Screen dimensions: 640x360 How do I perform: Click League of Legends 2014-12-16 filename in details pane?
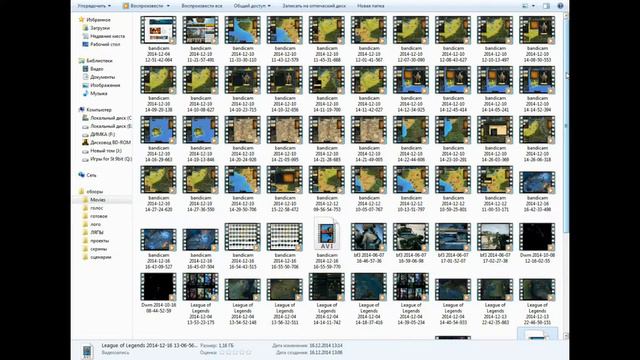point(149,345)
